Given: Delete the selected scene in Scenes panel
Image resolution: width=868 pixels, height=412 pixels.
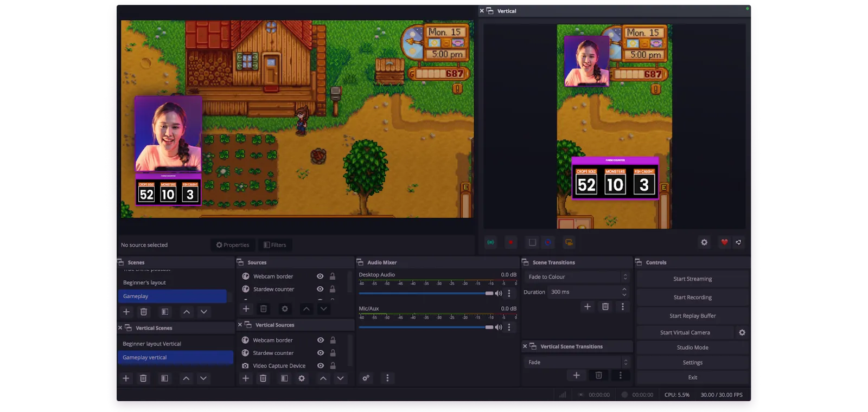Looking at the screenshot, I should click(144, 312).
